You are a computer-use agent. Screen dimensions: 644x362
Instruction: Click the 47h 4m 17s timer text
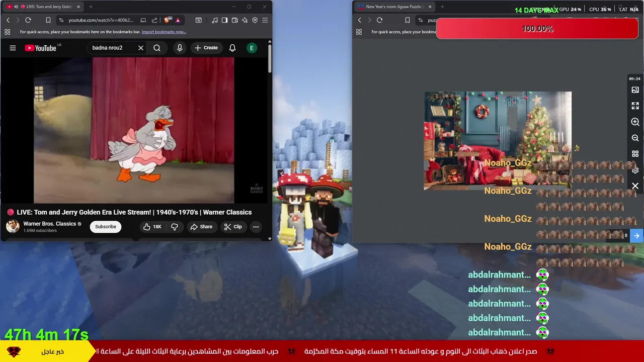[47, 334]
